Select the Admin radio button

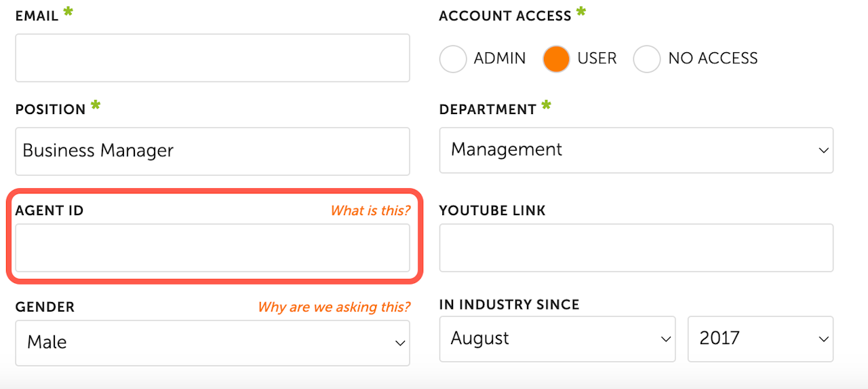tap(453, 59)
